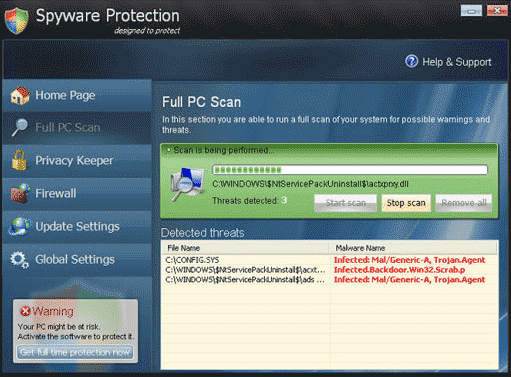This screenshot has height=377, width=511.
Task: Click the Full PC Scan magnifier icon
Action: (x=20, y=127)
